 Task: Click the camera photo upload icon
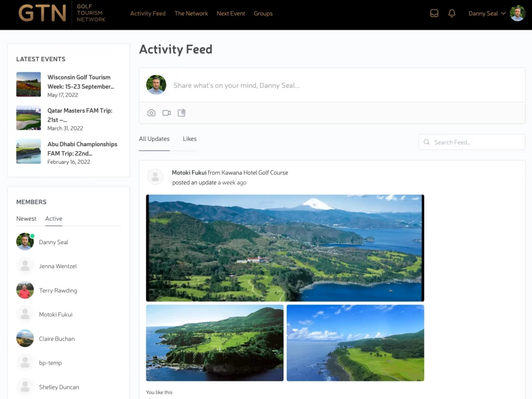pos(152,113)
